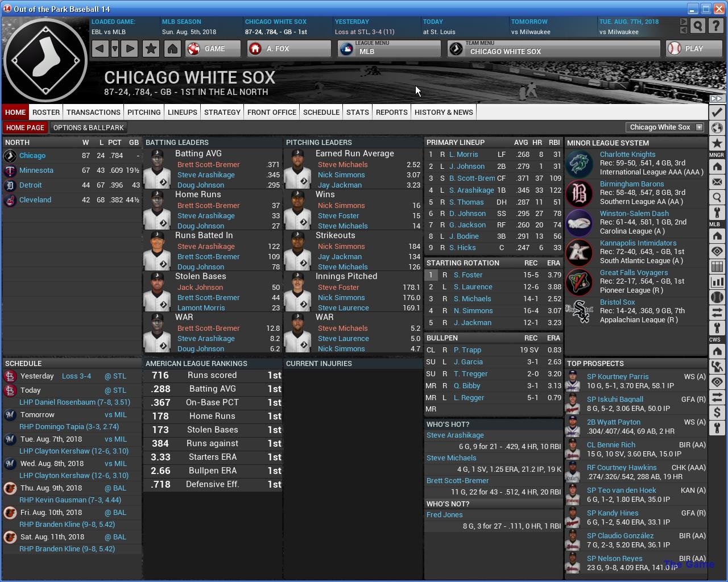Open the League Menu MLB button
Screen dimensions: 728x582
(x=389, y=49)
